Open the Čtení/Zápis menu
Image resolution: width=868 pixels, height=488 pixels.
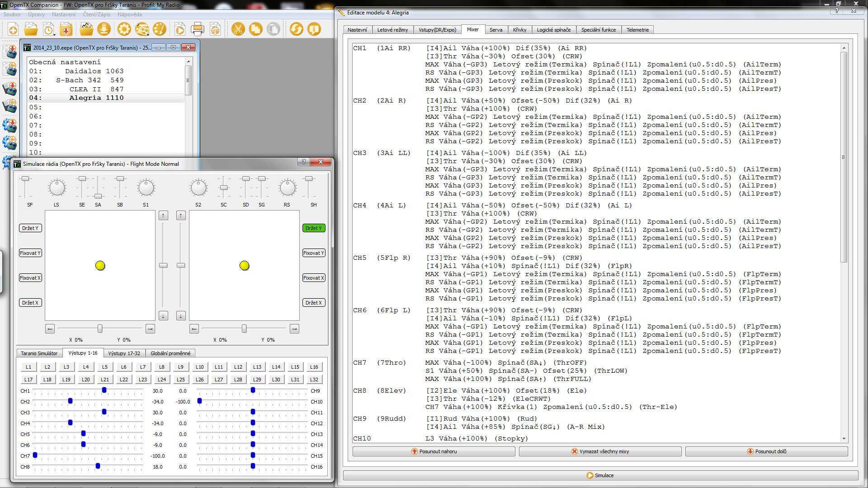click(x=96, y=14)
